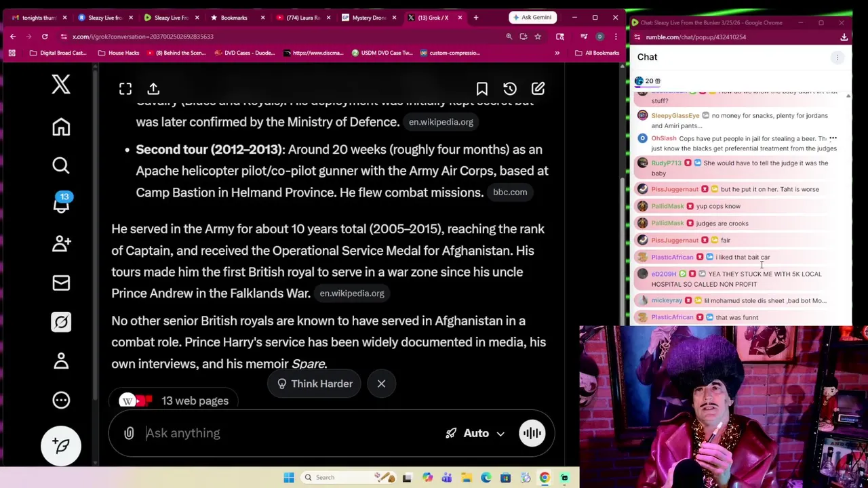This screenshot has width=868, height=488.
Task: Click username mikeyray in chat
Action: pos(667,301)
